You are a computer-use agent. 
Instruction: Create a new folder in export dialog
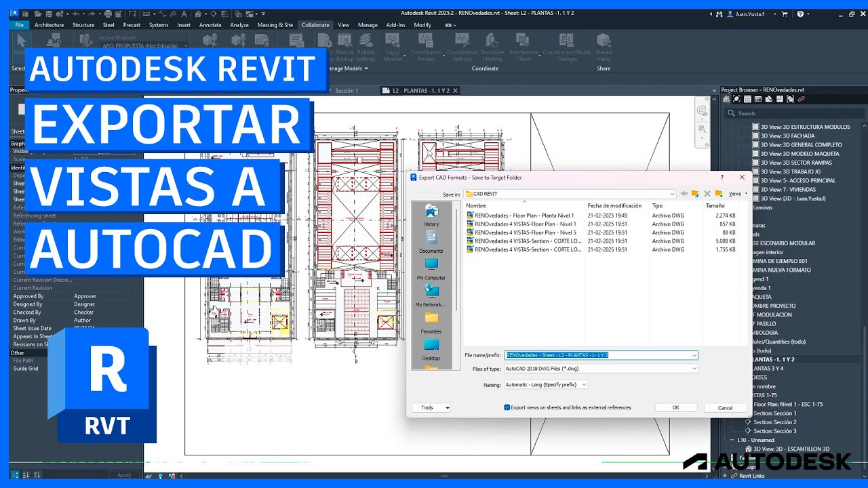[x=719, y=194]
